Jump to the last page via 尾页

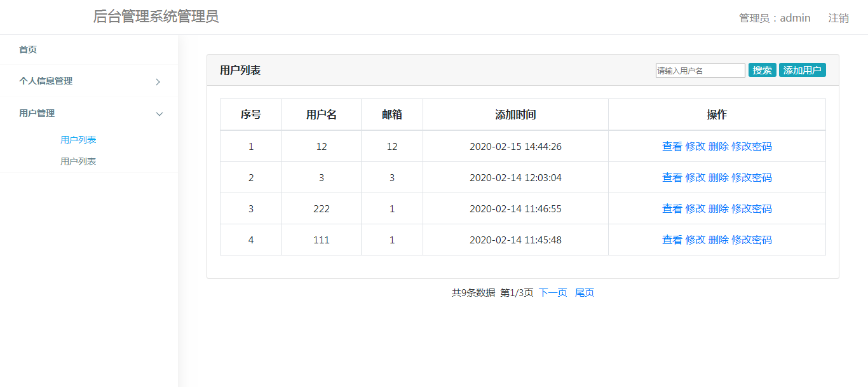pyautogui.click(x=584, y=292)
